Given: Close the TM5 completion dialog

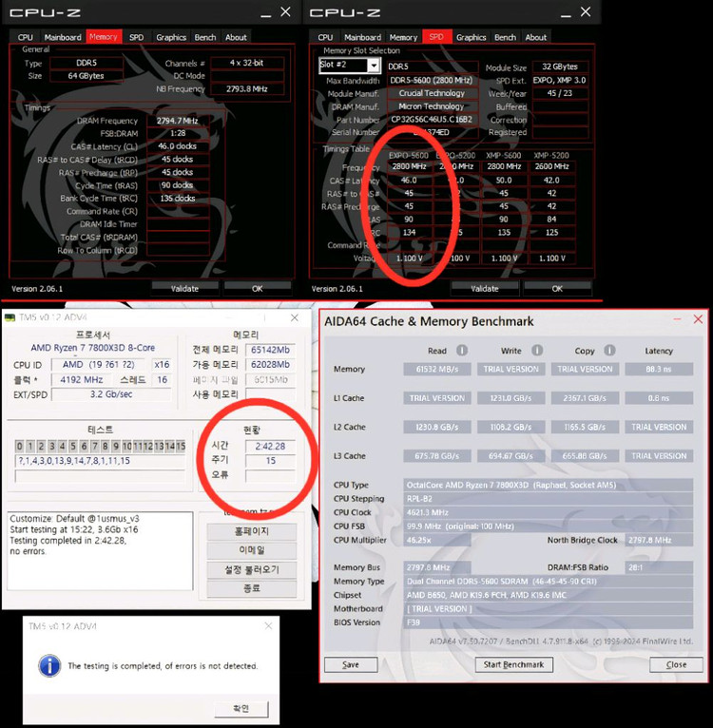Looking at the screenshot, I should (268, 626).
